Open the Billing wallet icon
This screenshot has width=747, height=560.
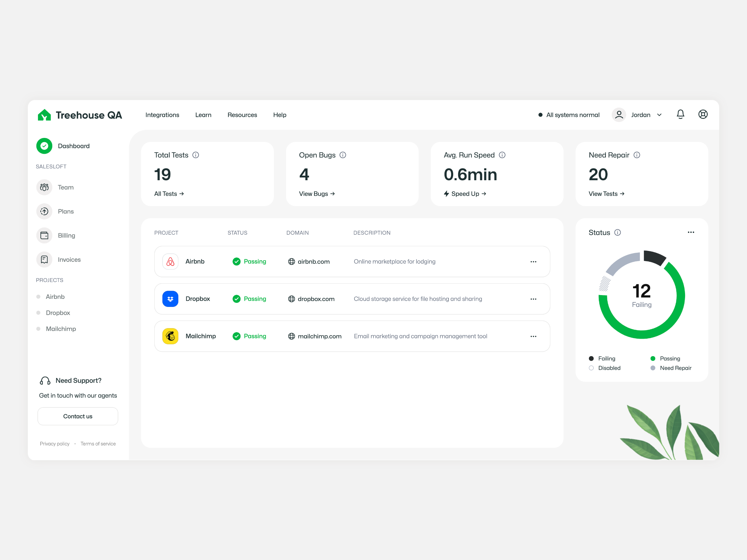(x=44, y=235)
